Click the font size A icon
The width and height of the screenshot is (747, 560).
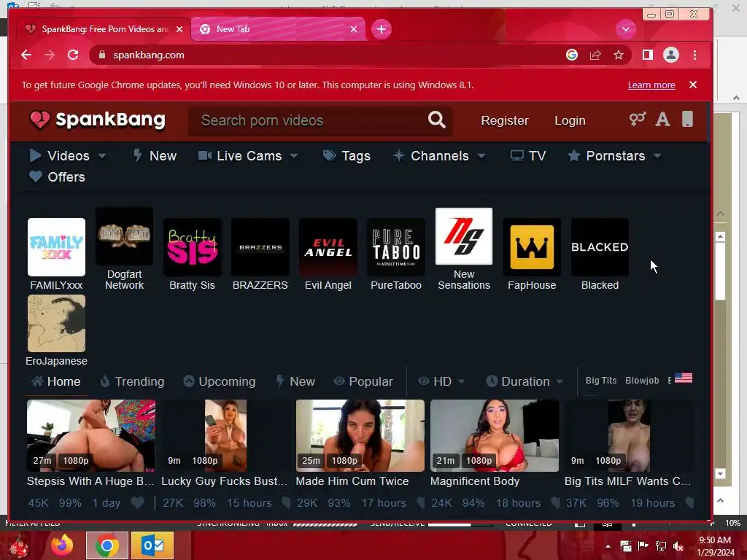pos(662,119)
